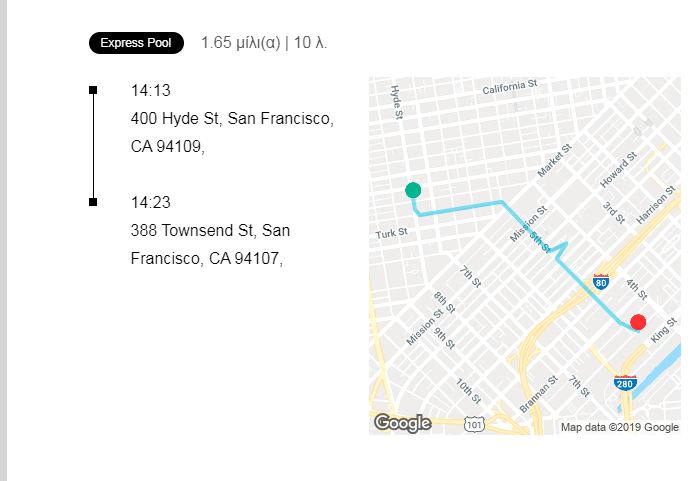
Task: Click the California St label on map
Action: coord(510,87)
